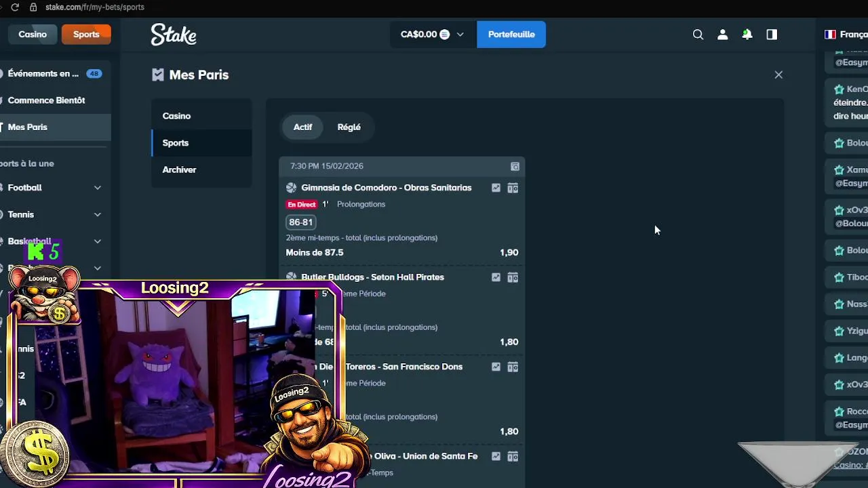This screenshot has width=868, height=488.
Task: Click the star badge beside KenC chat message
Action: (839, 89)
